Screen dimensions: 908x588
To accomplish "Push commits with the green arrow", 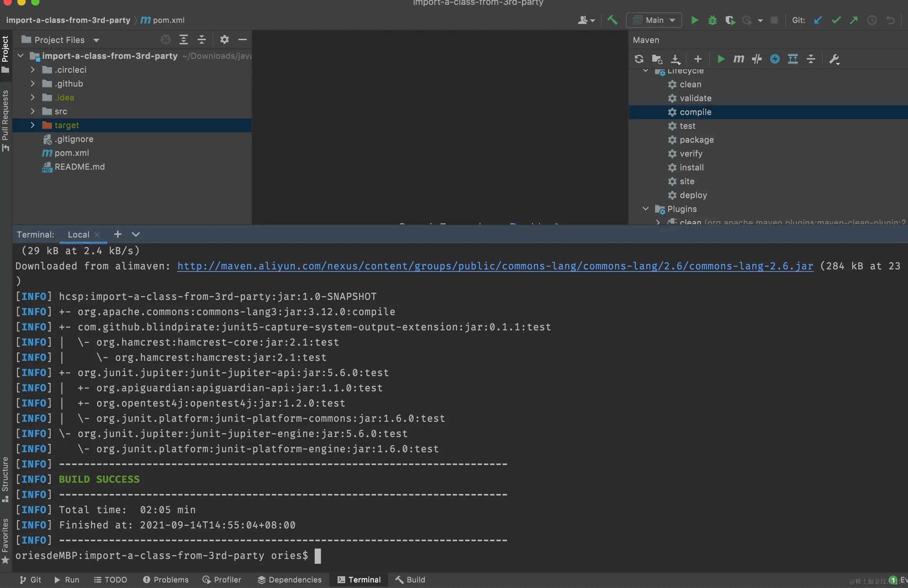I will [854, 20].
